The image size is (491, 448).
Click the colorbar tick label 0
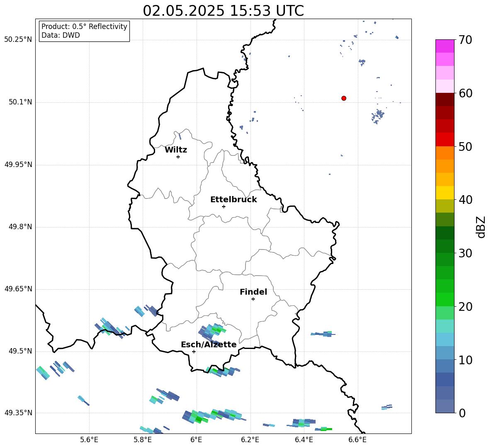pyautogui.click(x=462, y=413)
